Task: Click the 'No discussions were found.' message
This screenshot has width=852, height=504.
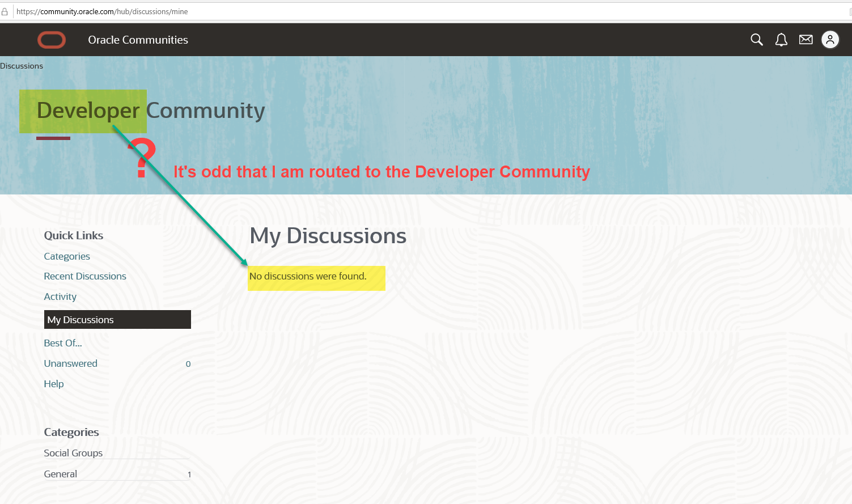Action: [308, 276]
